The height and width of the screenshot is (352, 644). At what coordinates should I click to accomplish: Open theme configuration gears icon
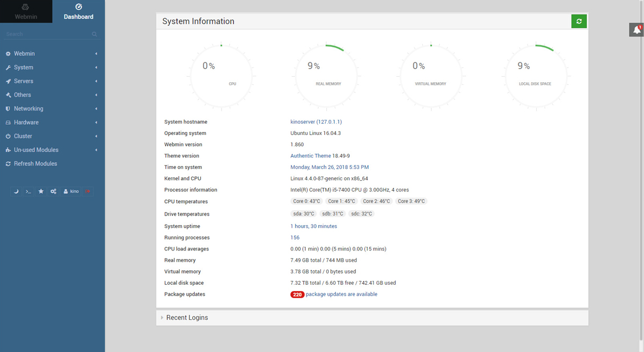53,191
